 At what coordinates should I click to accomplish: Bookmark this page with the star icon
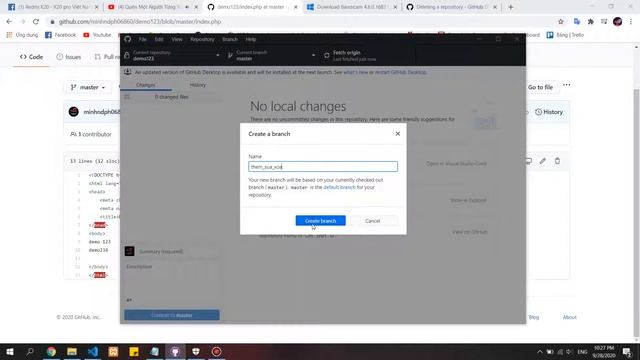(x=560, y=21)
